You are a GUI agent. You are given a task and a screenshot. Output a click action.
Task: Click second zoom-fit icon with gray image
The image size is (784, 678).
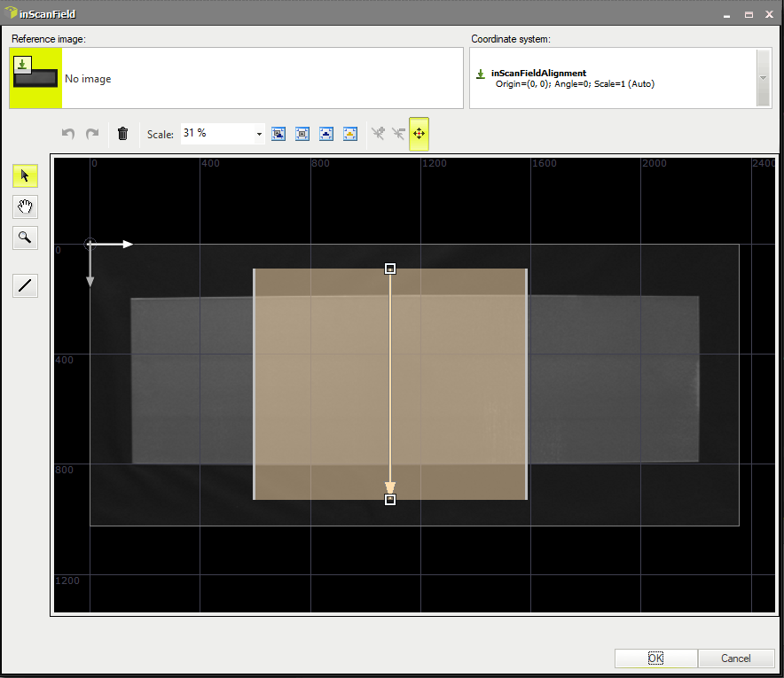[x=302, y=134]
